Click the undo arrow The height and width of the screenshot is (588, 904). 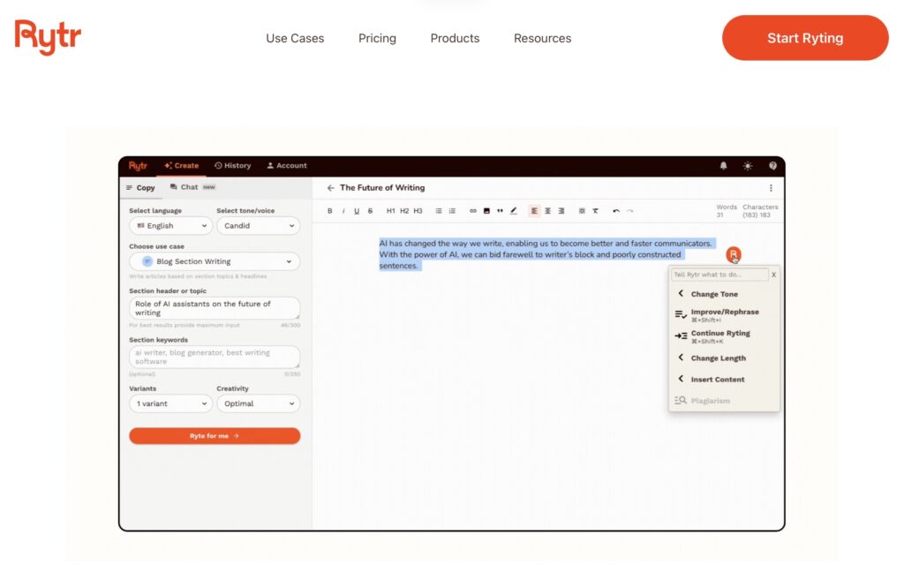tap(616, 211)
